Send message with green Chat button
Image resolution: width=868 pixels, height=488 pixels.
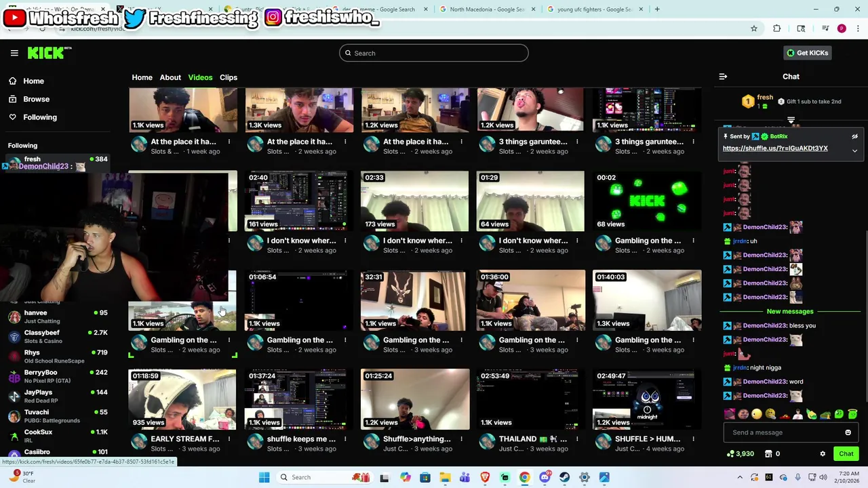coord(846,454)
